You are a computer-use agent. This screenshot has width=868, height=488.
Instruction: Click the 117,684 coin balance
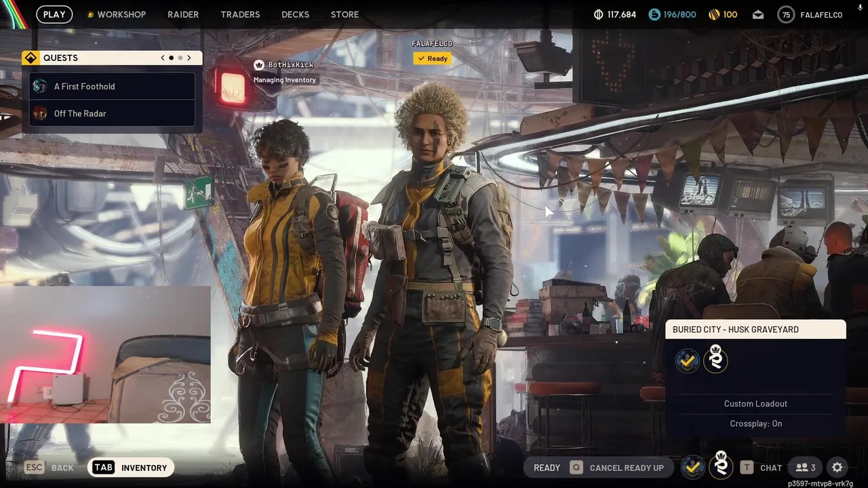[622, 14]
